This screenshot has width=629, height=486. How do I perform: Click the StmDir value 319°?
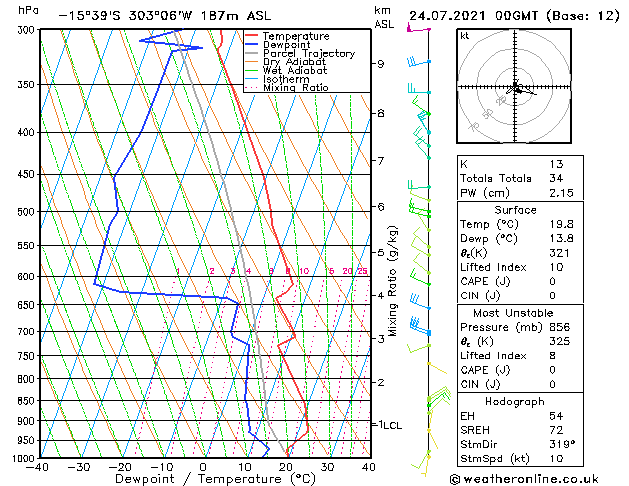pos(562,444)
